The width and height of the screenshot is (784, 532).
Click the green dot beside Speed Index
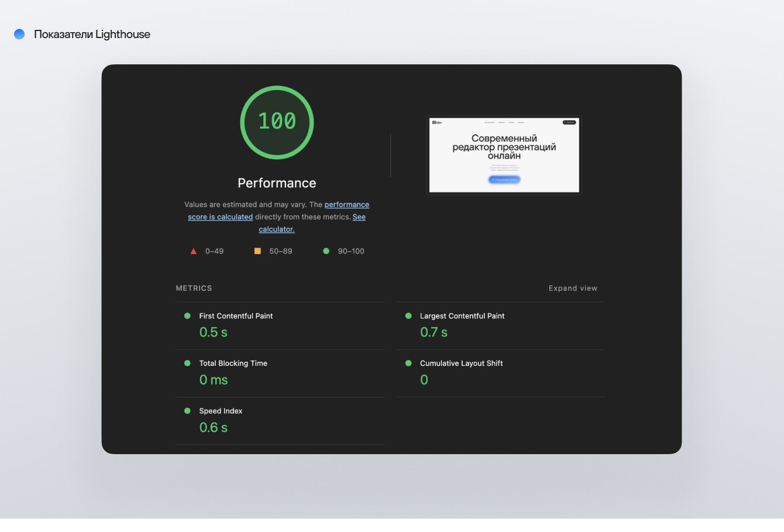(187, 411)
